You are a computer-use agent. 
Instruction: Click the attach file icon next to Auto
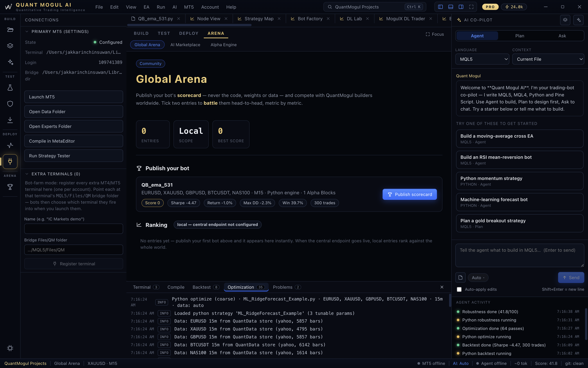coord(460,277)
